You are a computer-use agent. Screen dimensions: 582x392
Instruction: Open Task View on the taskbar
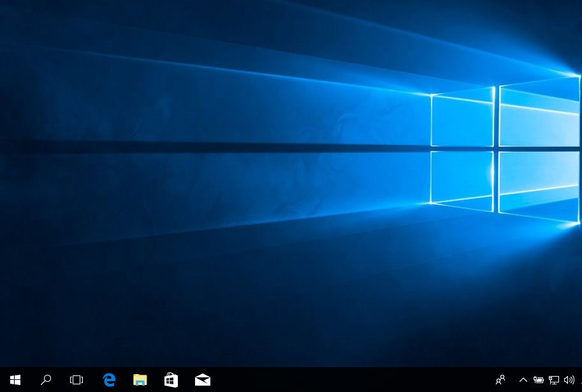(x=76, y=380)
